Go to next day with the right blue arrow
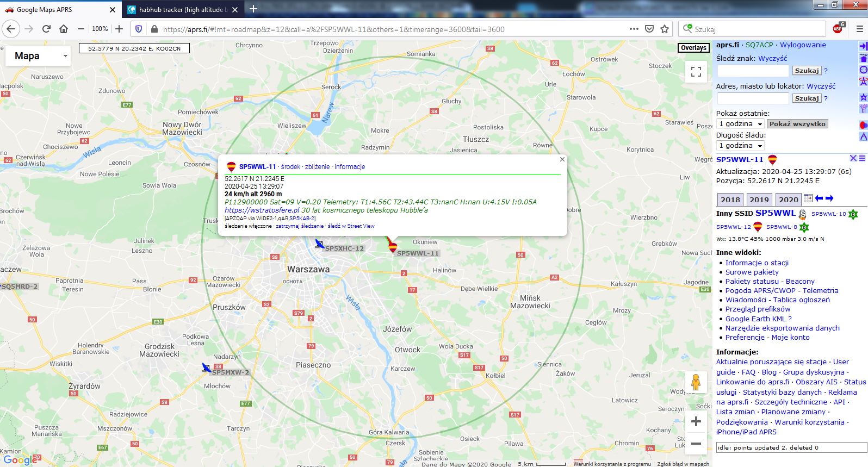The width and height of the screenshot is (868, 467). pyautogui.click(x=829, y=198)
